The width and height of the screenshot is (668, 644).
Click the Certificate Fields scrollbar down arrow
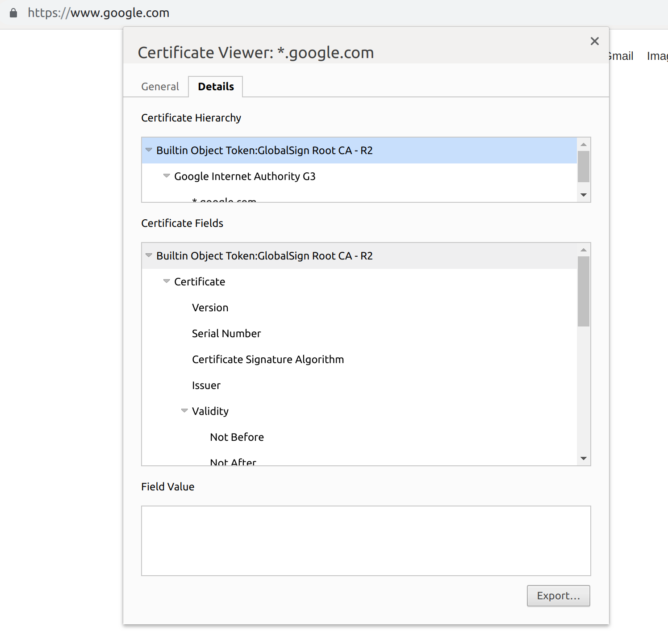point(584,459)
